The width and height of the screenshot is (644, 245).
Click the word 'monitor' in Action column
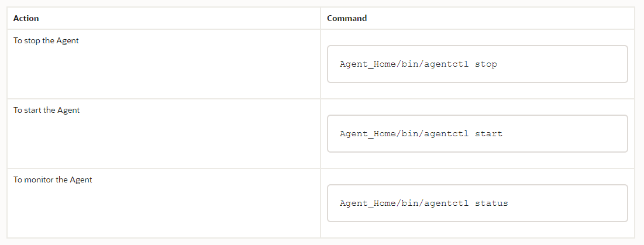pos(38,180)
